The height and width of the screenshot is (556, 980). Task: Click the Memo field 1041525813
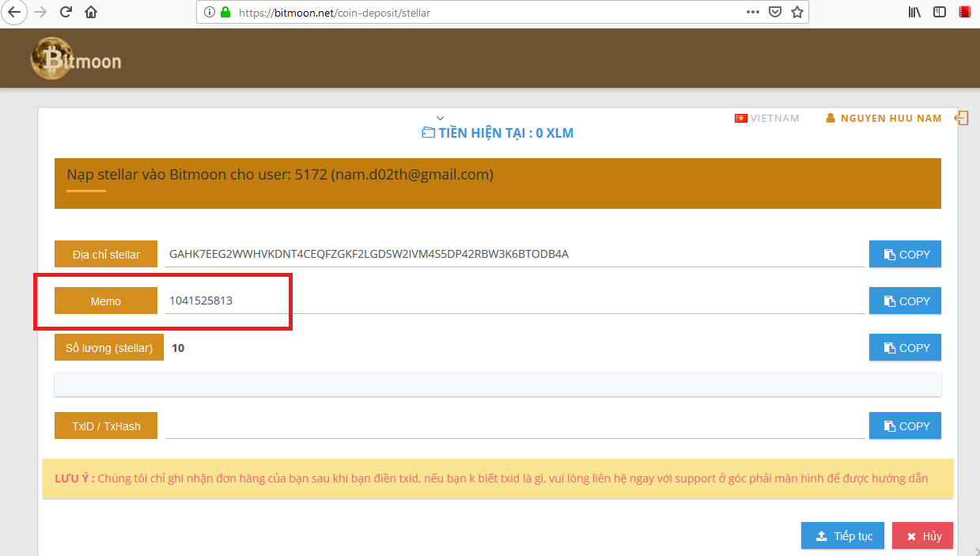(515, 301)
